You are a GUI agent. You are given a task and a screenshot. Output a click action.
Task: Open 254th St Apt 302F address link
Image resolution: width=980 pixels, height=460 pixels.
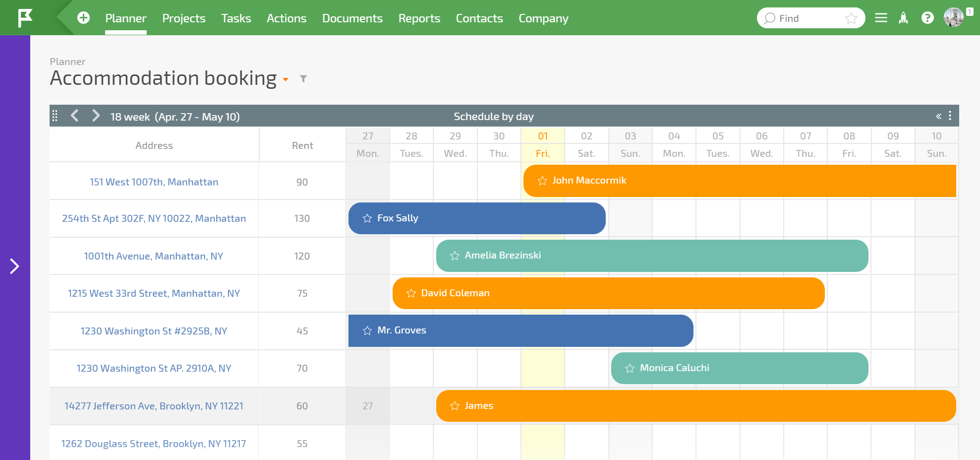point(154,218)
